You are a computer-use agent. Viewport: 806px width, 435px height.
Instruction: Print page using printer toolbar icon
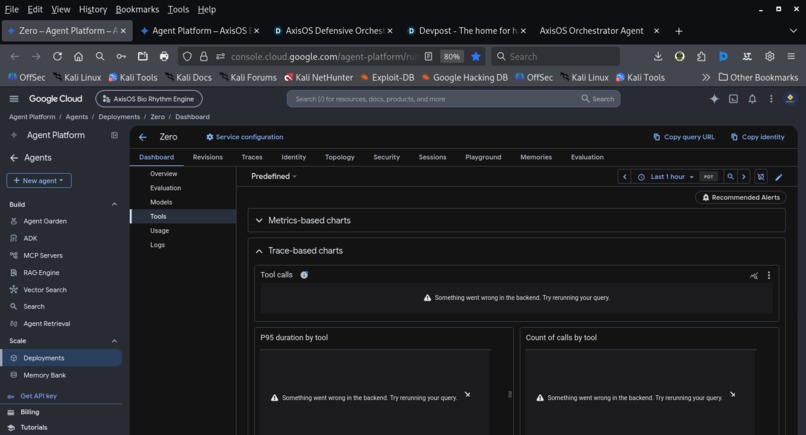click(164, 57)
